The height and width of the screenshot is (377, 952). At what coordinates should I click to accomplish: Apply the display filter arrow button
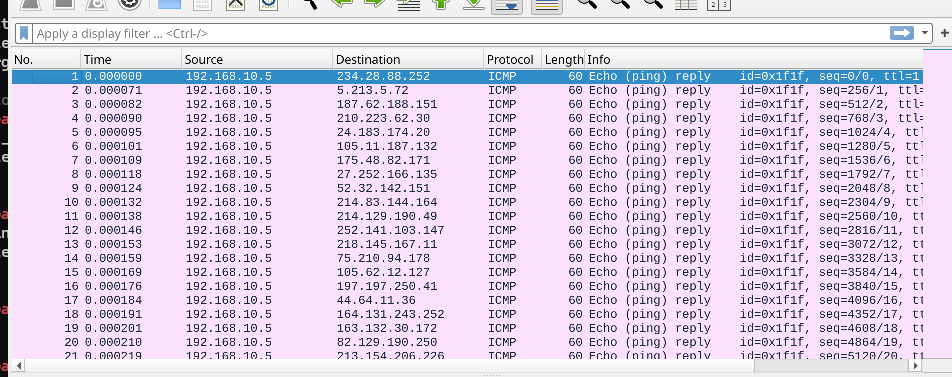pos(902,33)
